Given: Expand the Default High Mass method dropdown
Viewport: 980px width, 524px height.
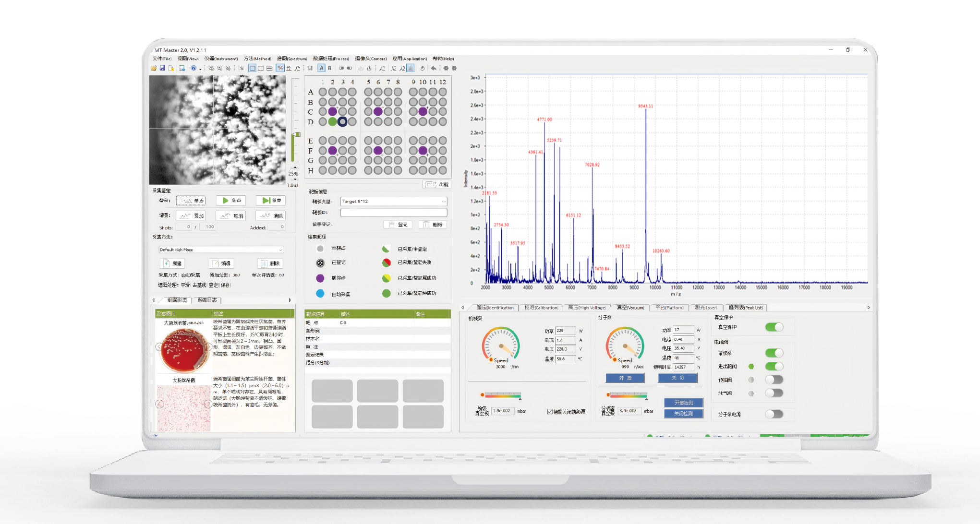Looking at the screenshot, I should click(x=280, y=250).
